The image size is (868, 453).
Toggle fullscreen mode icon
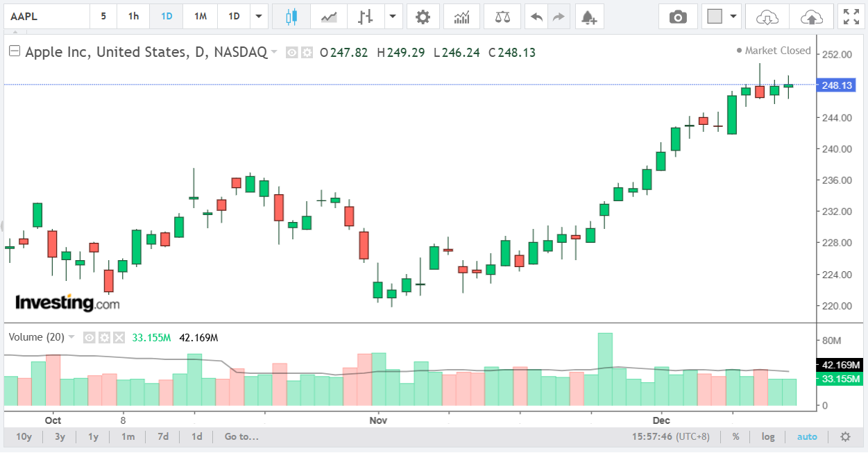tap(851, 17)
